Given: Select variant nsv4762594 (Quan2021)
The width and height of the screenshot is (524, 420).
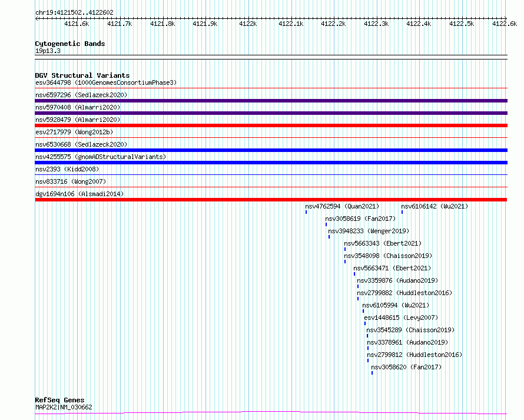Looking at the screenshot, I should (342, 206).
